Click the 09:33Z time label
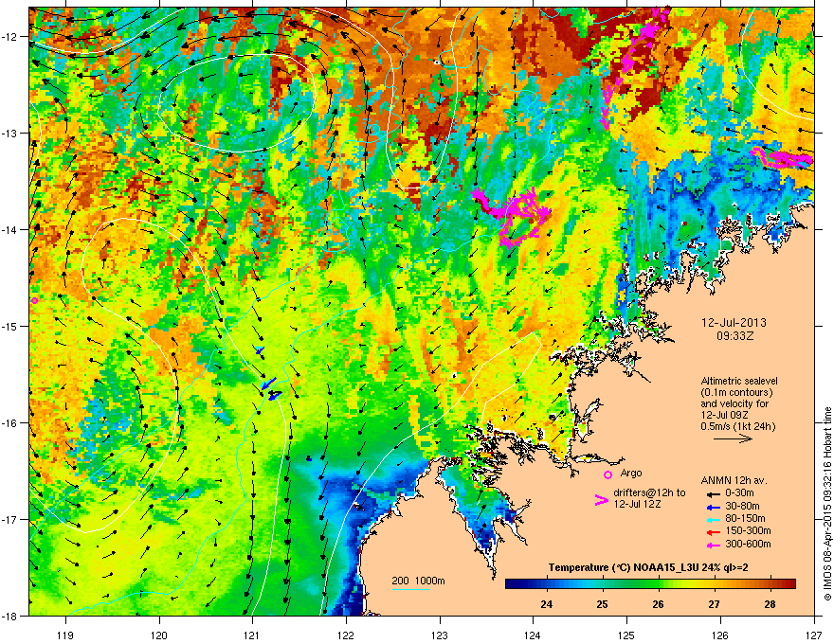The width and height of the screenshot is (834, 644). point(734,334)
